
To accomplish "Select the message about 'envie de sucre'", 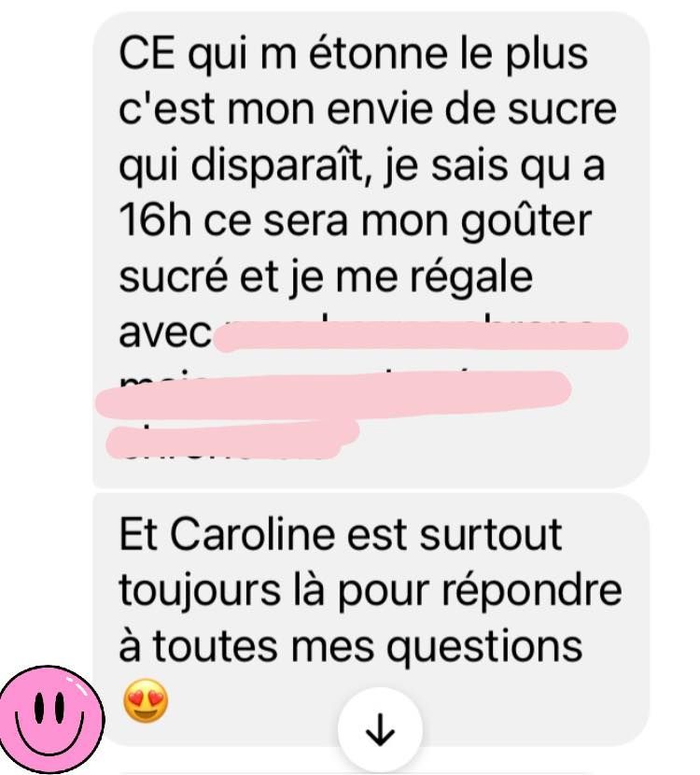I will (371, 249).
